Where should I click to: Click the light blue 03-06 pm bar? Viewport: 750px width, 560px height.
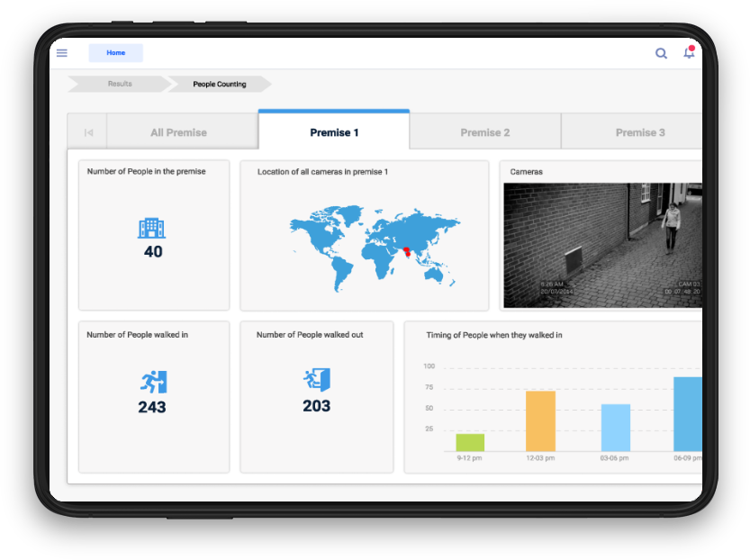click(x=616, y=428)
